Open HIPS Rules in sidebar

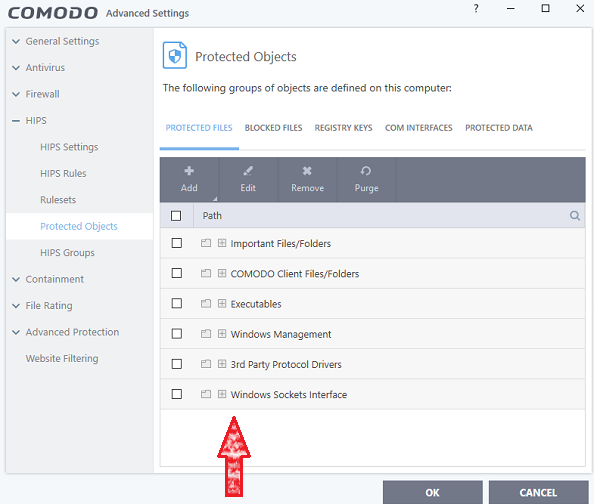pos(63,174)
